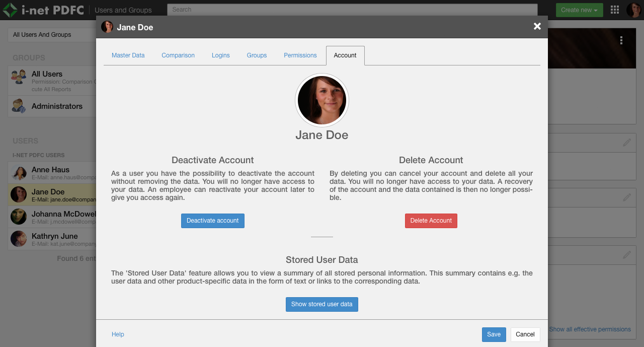Image resolution: width=644 pixels, height=347 pixels.
Task: Open the three-dot options menu on banner
Action: click(x=622, y=40)
